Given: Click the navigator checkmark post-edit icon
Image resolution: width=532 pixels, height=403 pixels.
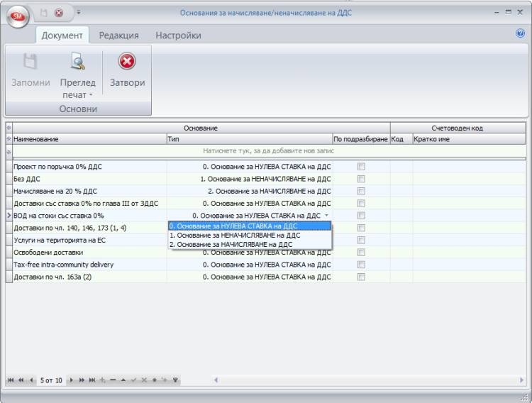Looking at the screenshot, I should click(133, 380).
